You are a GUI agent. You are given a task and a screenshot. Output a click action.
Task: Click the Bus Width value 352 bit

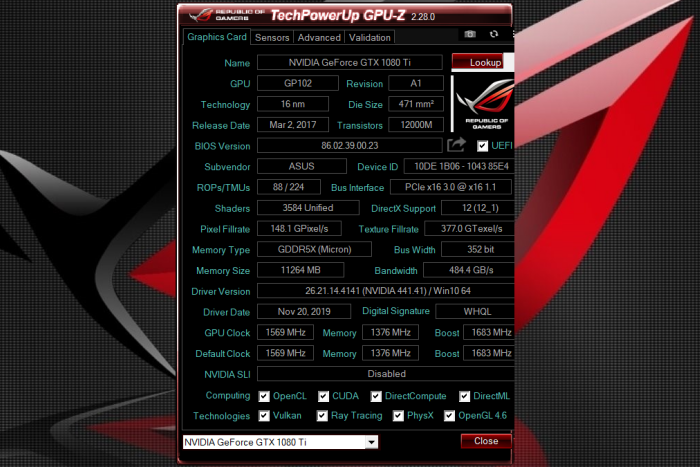pos(478,249)
